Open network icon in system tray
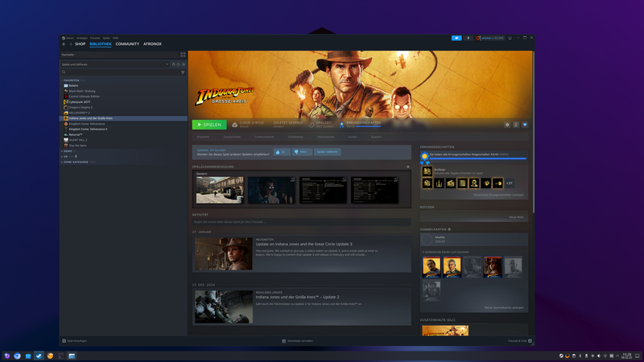This screenshot has height=362, width=644. pos(605,356)
